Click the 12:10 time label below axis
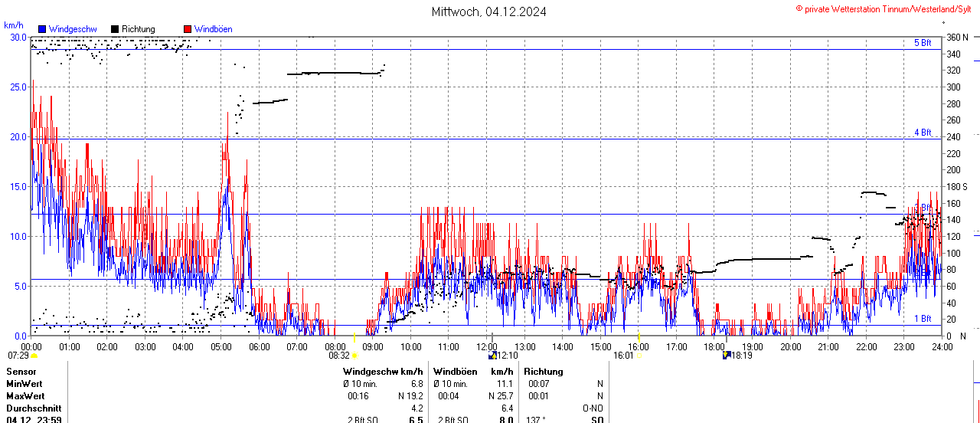 (508, 356)
